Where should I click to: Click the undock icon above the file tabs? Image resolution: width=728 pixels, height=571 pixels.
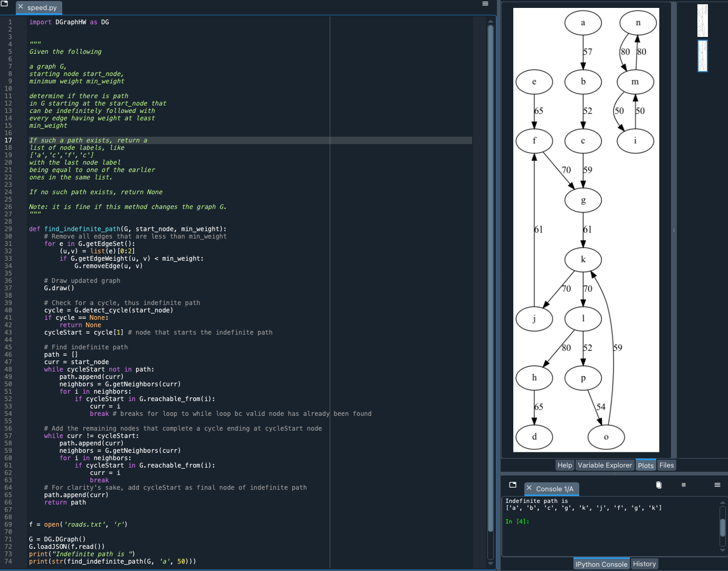pos(5,3)
